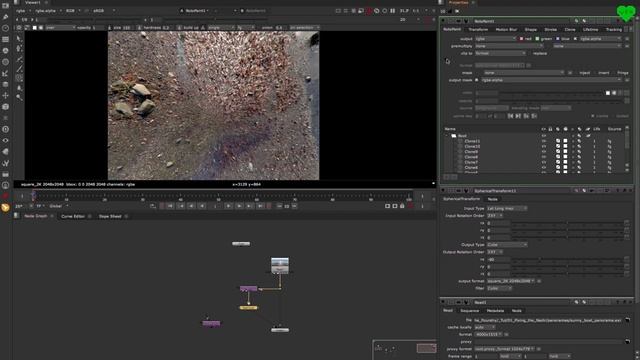Switch to the Dope Sheet tab

[110, 216]
